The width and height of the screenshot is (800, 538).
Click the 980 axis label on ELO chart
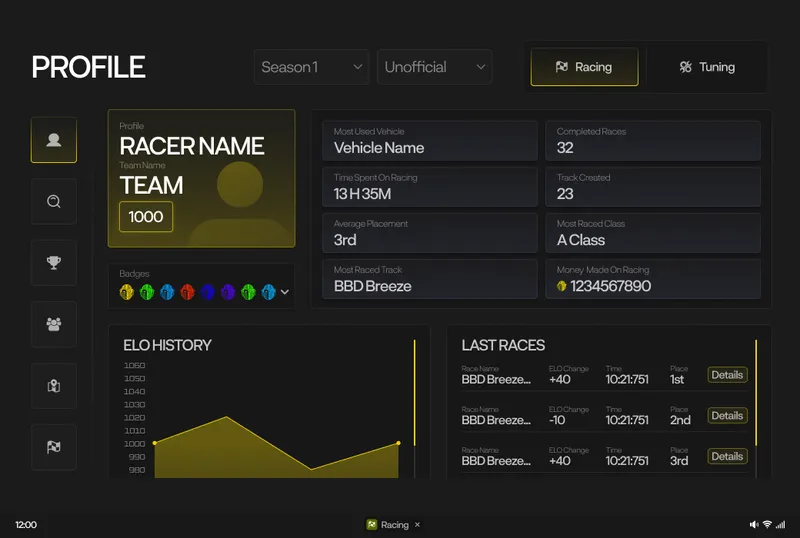click(x=137, y=470)
